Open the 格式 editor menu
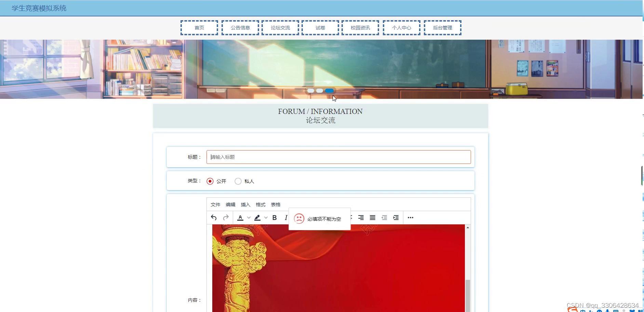 (x=260, y=205)
